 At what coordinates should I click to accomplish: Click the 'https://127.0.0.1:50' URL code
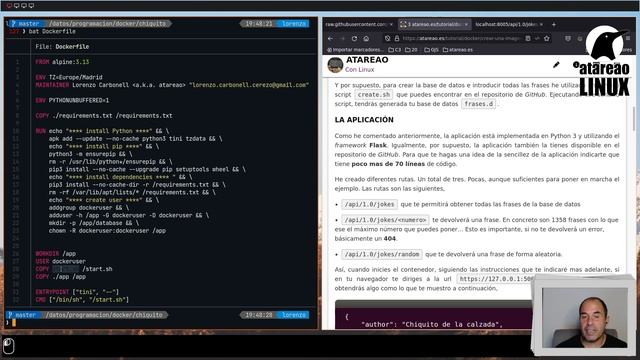496,279
